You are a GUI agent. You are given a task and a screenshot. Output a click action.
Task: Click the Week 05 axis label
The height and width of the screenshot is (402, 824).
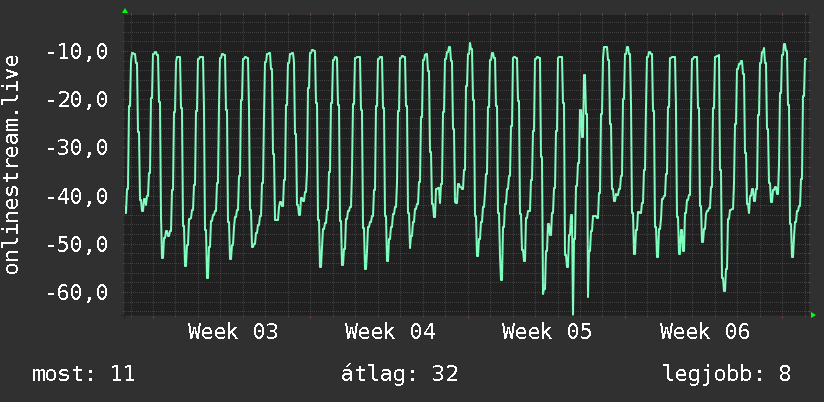coord(547,332)
